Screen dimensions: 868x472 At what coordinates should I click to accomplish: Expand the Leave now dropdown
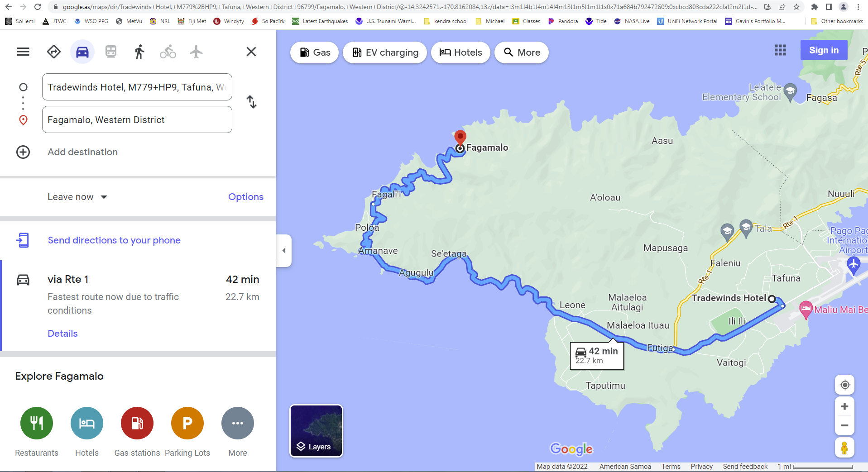[x=77, y=197]
